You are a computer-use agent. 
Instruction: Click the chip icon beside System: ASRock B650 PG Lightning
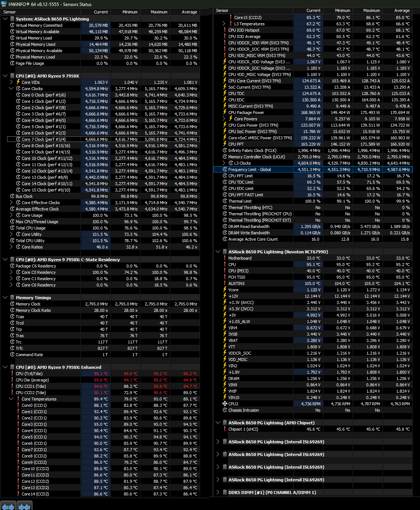12,19
